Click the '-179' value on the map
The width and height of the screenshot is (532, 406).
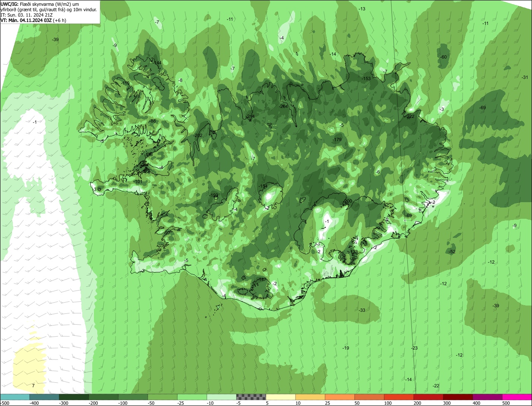click(x=337, y=139)
